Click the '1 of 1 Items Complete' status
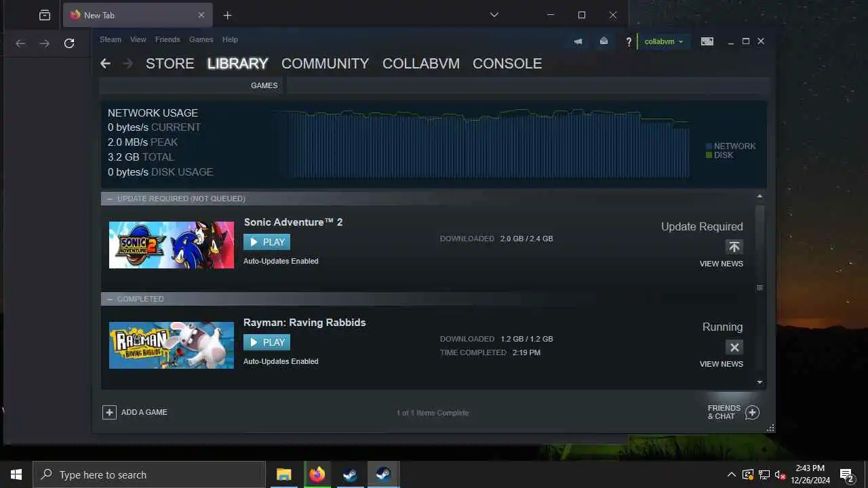 point(433,413)
